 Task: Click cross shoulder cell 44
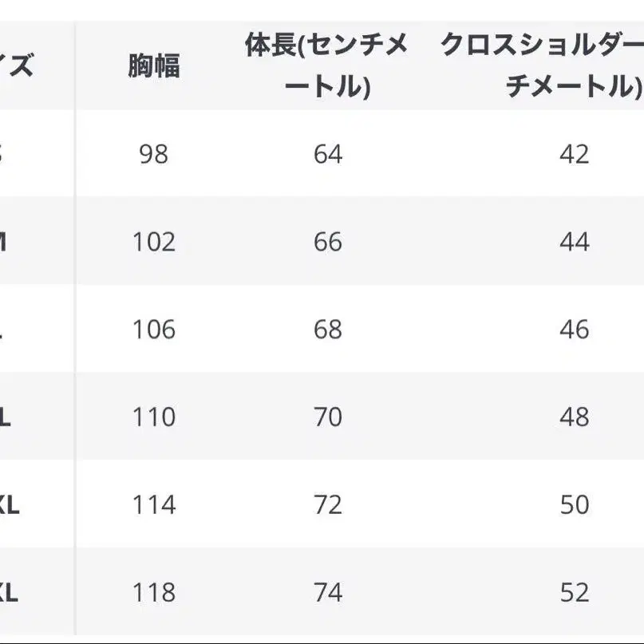tap(574, 241)
